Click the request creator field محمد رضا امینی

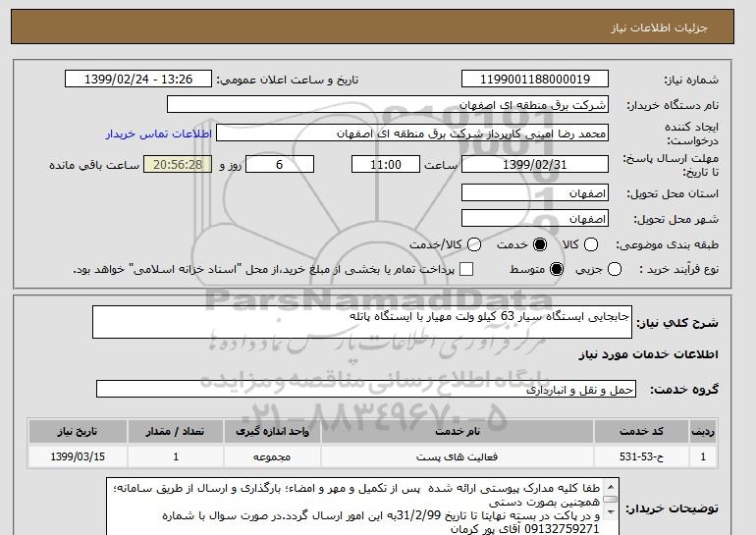[412, 134]
